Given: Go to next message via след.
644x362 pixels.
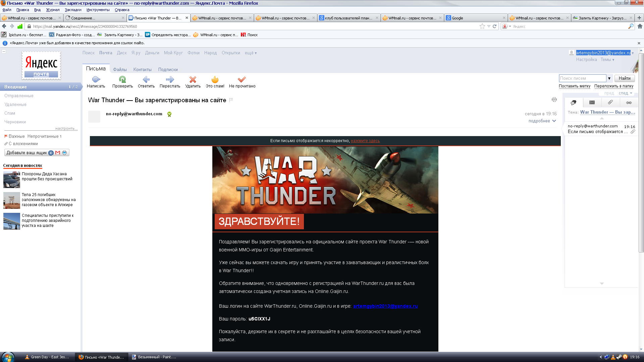Looking at the screenshot, I should pyautogui.click(x=626, y=93).
